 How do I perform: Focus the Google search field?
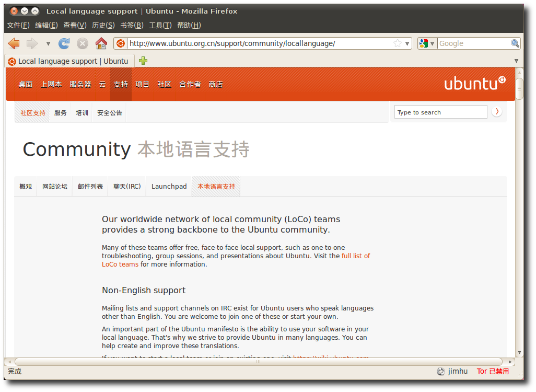click(x=474, y=43)
